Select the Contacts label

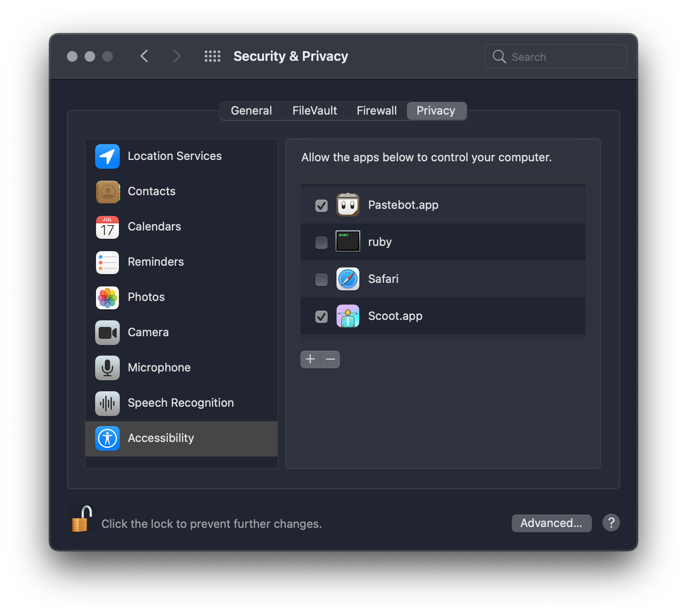(151, 191)
